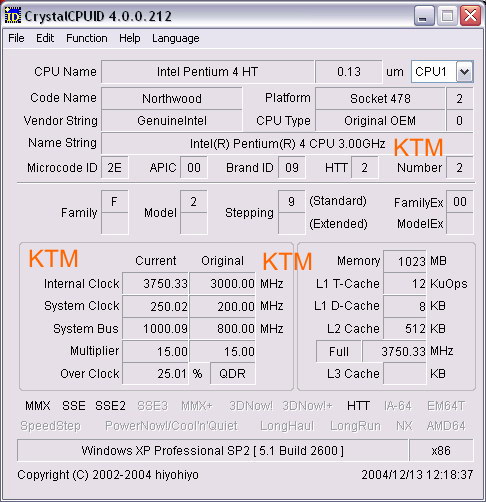Click the copyright hiyohiyo text
This screenshot has width=486, height=502.
[108, 475]
